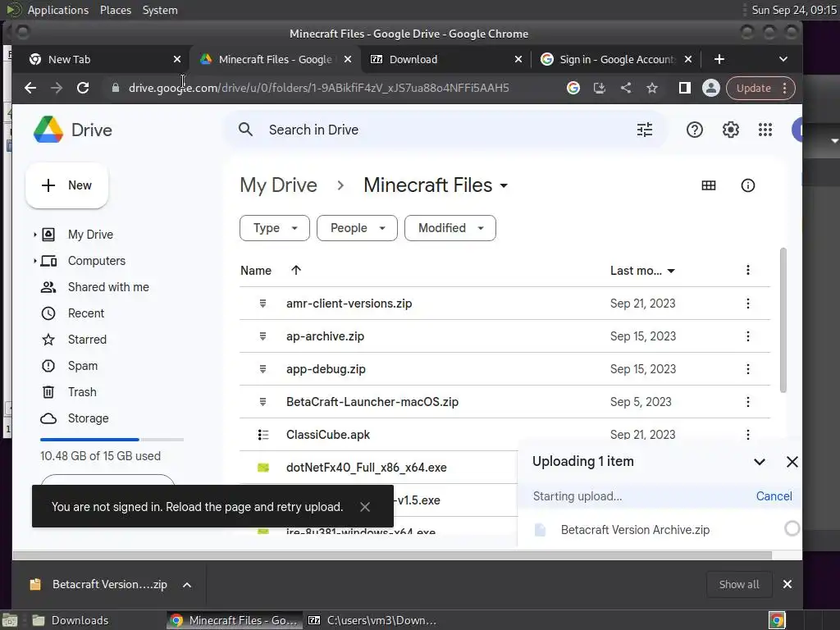Dismiss the not signed in notification

coord(365,507)
